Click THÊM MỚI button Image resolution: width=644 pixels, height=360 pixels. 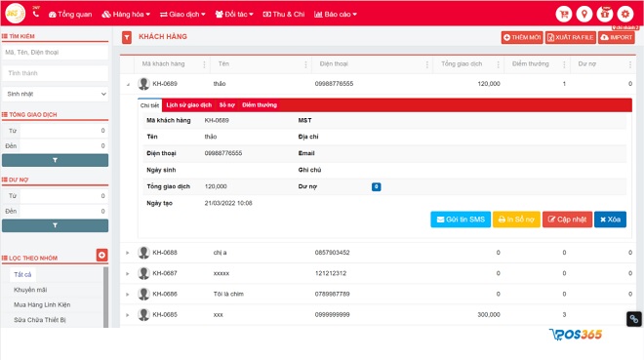[522, 37]
